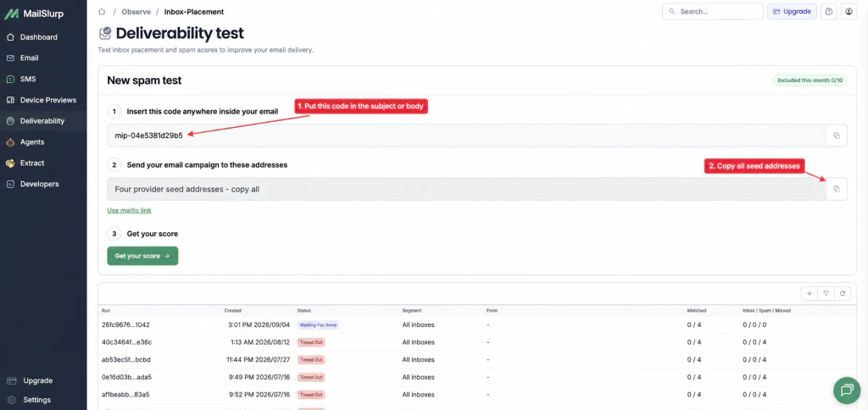Image resolution: width=868 pixels, height=410 pixels.
Task: Click the Four provider seed addresses field
Action: 467,189
